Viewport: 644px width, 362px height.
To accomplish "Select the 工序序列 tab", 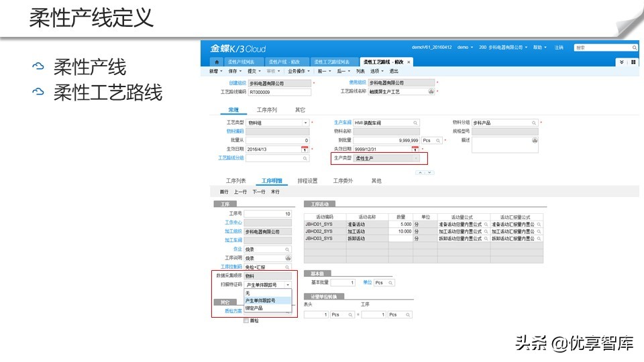I will click(267, 110).
